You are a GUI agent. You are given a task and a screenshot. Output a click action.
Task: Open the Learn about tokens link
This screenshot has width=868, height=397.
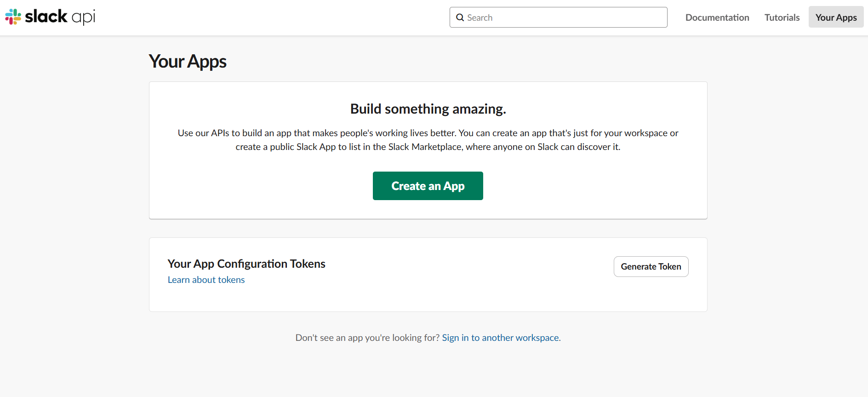click(x=206, y=280)
